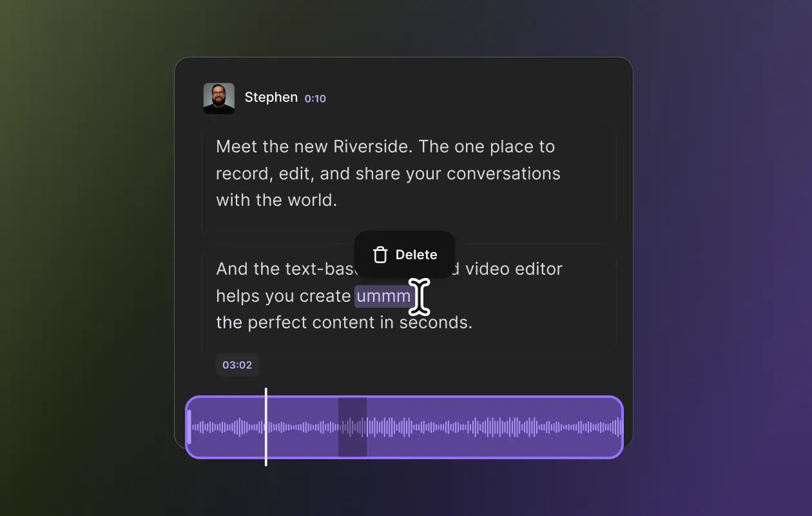Jump to the 0:10 timestamp
Viewport: 812px width, 516px height.
coord(315,99)
